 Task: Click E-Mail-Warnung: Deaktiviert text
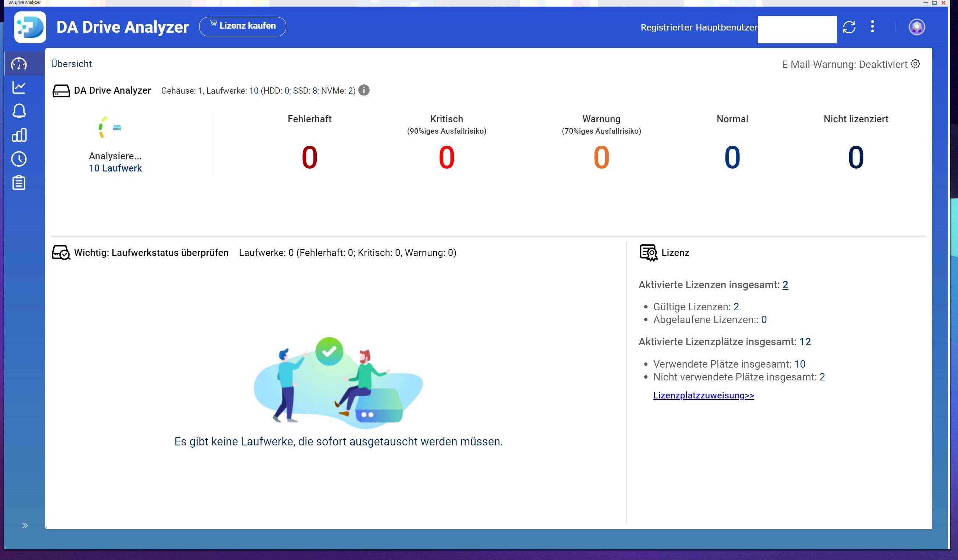pos(844,64)
